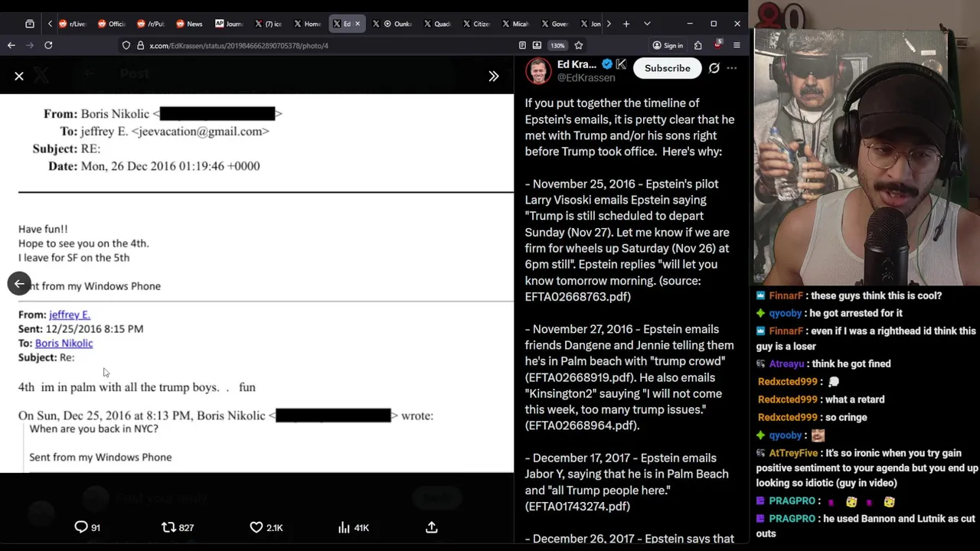
Task: Switch to the Officia Reddit tab
Action: [x=112, y=24]
